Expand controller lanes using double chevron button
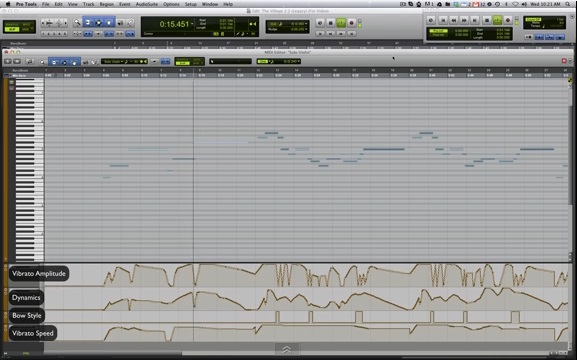The width and height of the screenshot is (577, 360). (287, 349)
